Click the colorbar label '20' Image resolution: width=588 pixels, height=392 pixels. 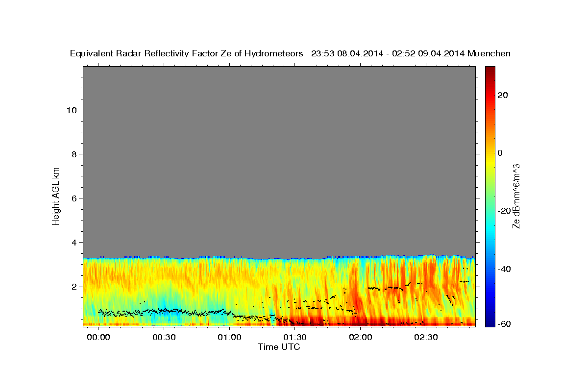502,95
